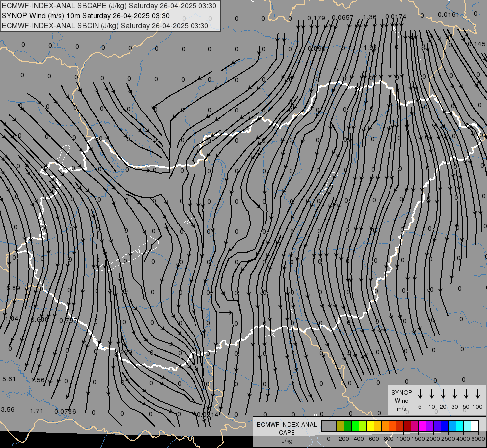The image size is (487, 448).
Task: Select the bright cyan swatch in the CAPE color bar
Action: pos(459,426)
